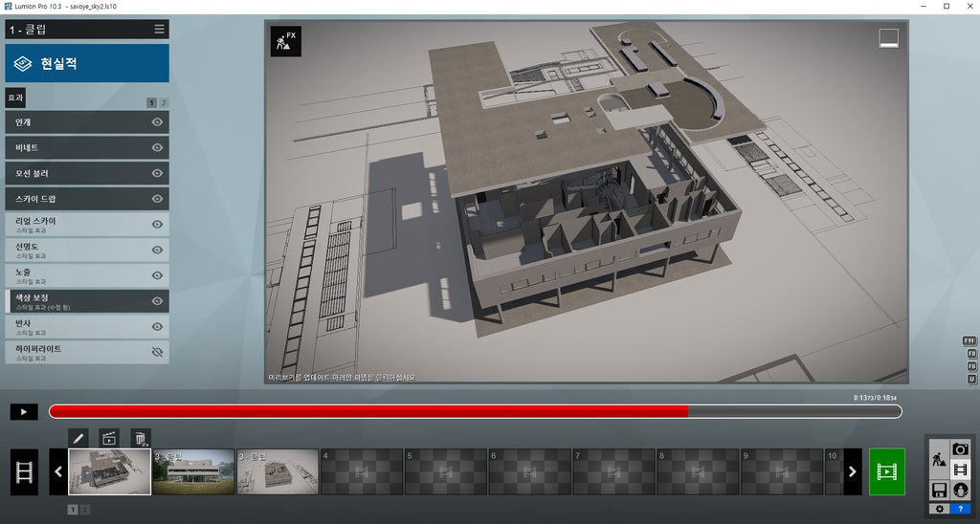Select the third clip thumbnail
Viewport: 980px width, 524px height.
(278, 471)
